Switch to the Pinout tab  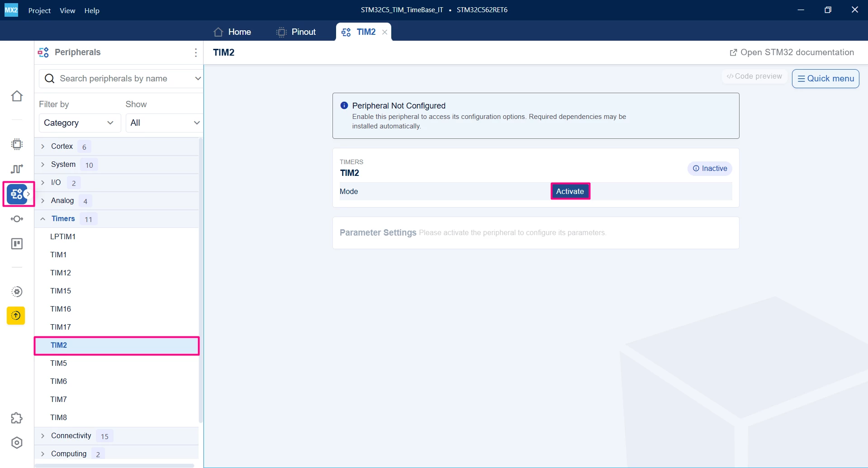(296, 32)
